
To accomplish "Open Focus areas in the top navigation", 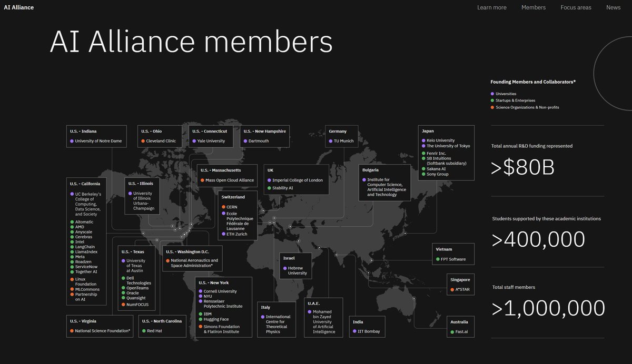I will [576, 7].
